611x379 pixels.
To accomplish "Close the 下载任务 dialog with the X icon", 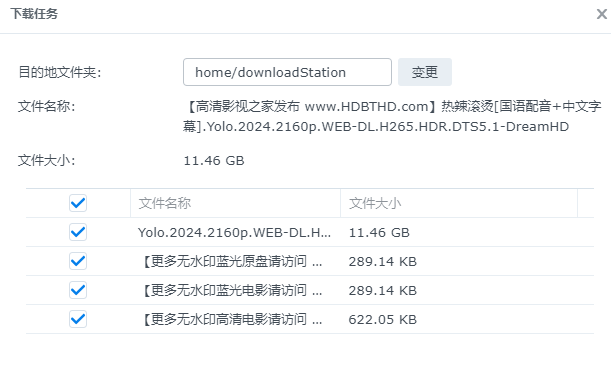I will pos(602,14).
